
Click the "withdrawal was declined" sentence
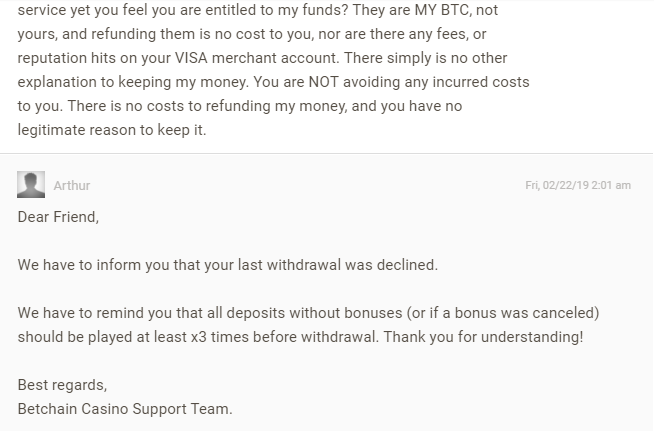(x=228, y=265)
